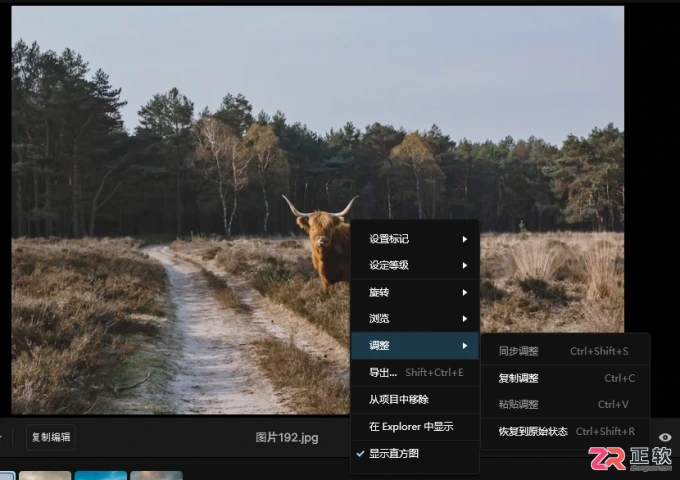
Task: Click the arrow beside 旋转
Action: 464,292
